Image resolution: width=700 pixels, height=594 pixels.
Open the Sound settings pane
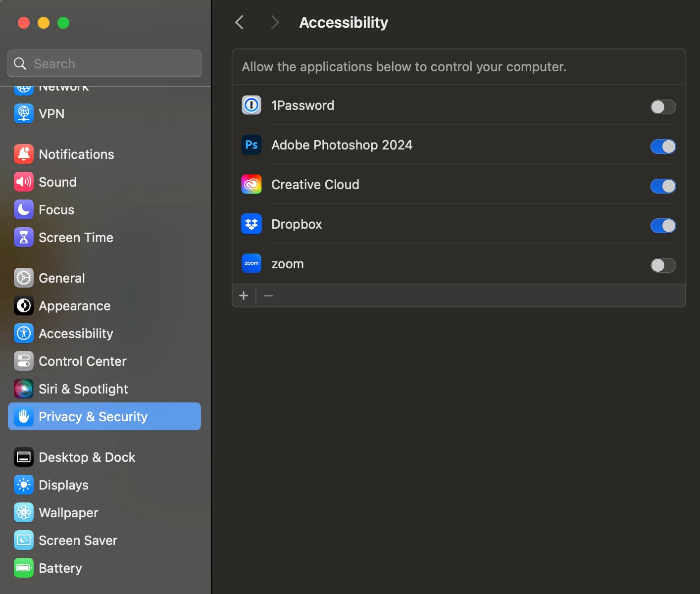(x=104, y=182)
